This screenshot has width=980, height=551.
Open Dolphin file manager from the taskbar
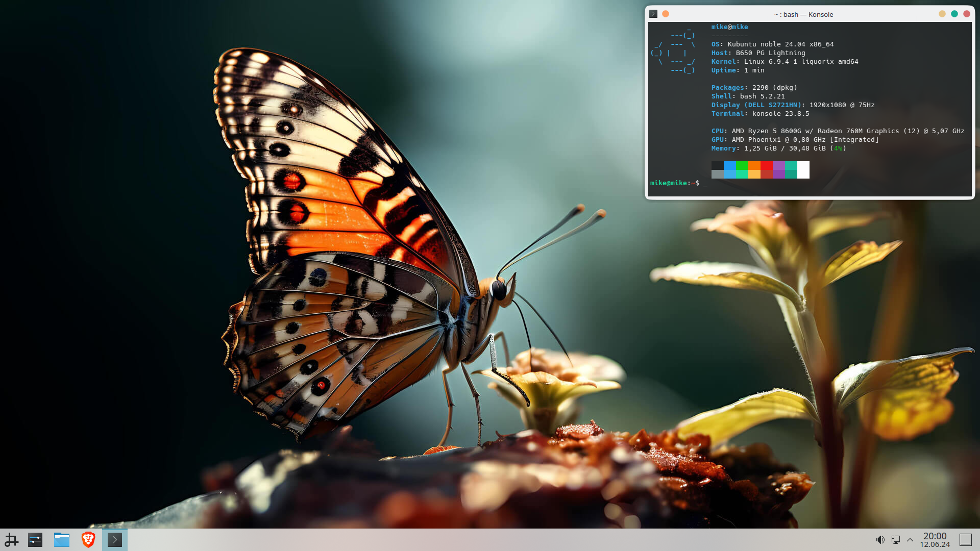pos(62,539)
